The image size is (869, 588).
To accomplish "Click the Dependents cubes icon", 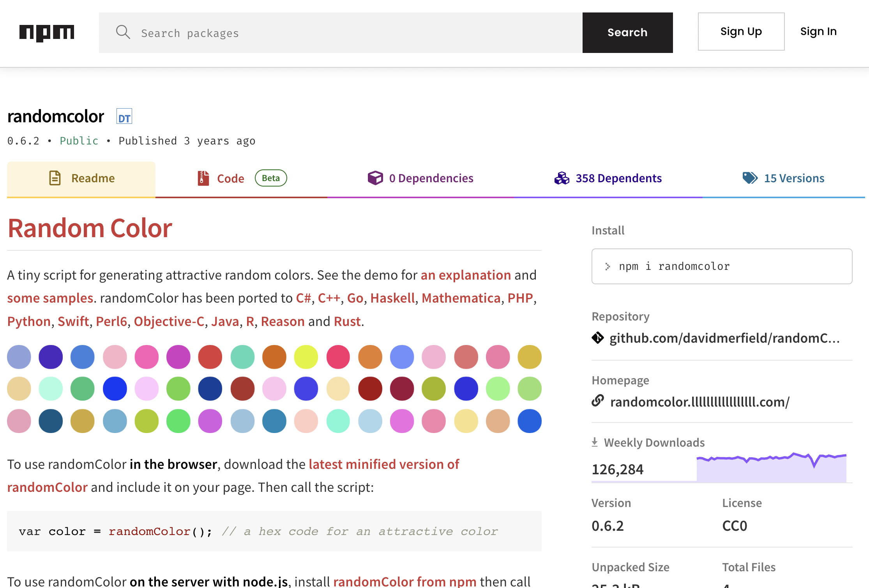I will [x=562, y=178].
